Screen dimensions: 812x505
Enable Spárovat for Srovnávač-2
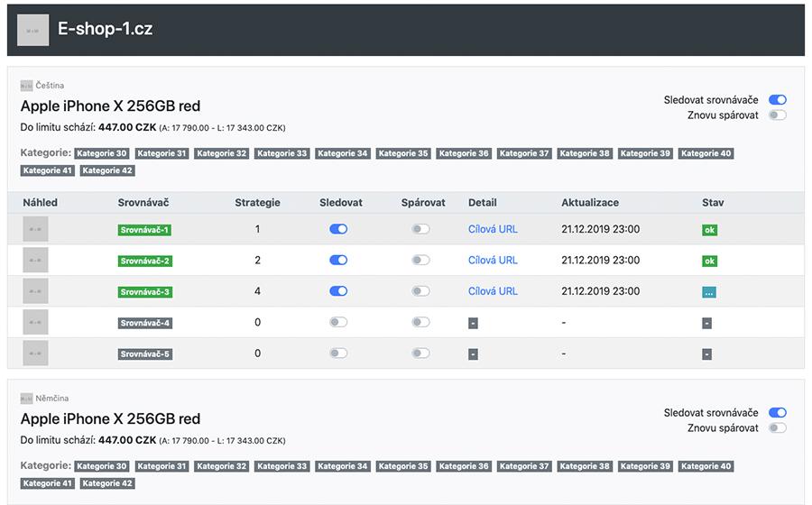click(x=420, y=261)
